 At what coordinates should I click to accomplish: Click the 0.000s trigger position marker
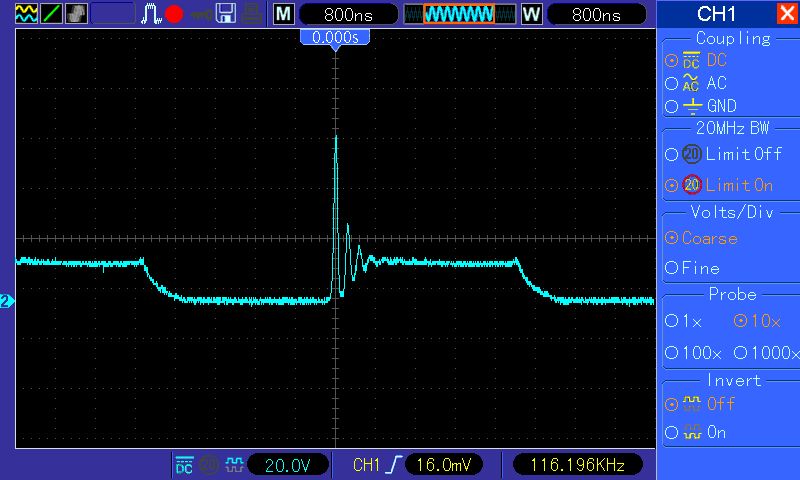335,38
